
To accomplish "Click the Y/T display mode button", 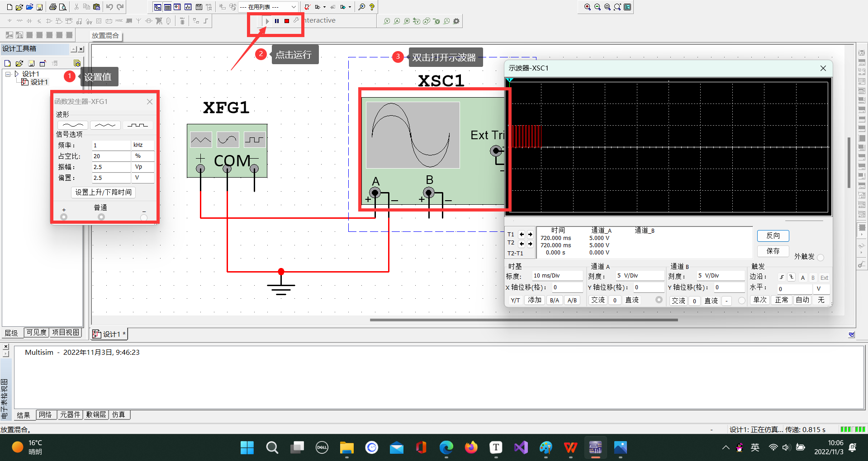I will (x=515, y=300).
